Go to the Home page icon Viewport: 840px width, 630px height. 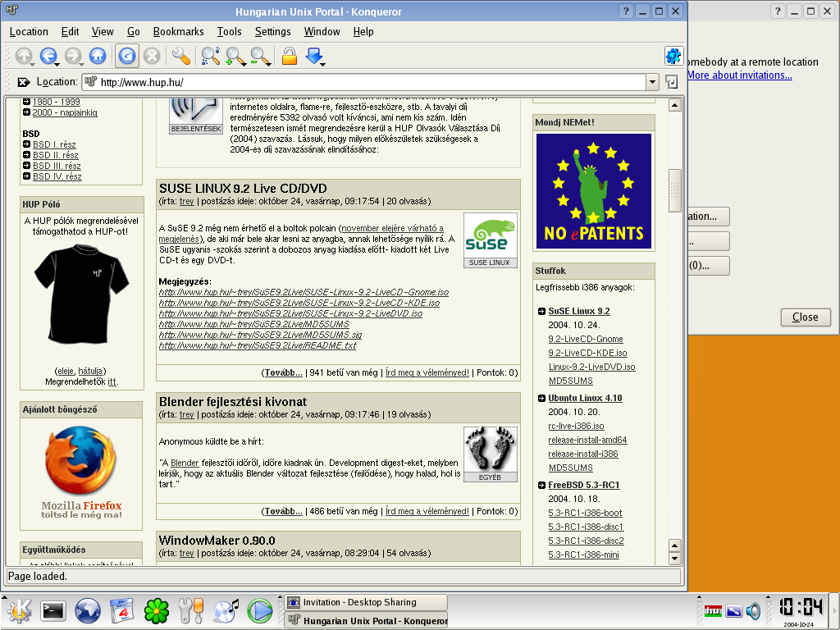coord(98,56)
